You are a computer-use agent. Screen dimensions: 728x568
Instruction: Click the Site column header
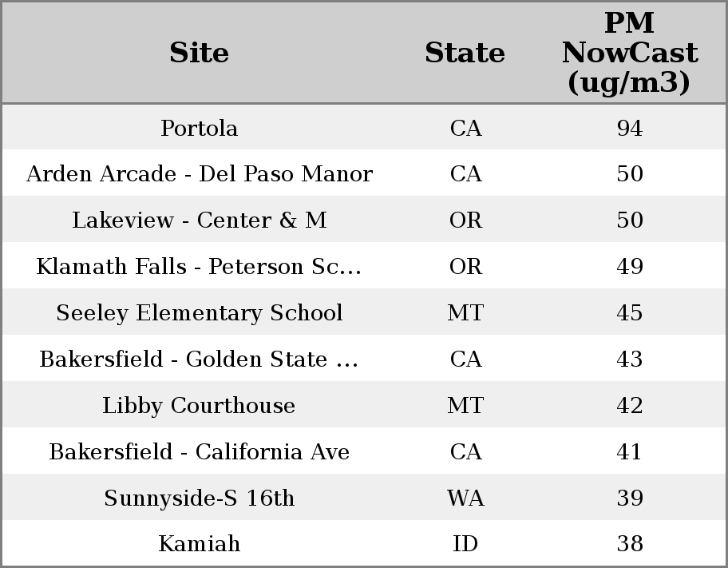click(x=199, y=53)
